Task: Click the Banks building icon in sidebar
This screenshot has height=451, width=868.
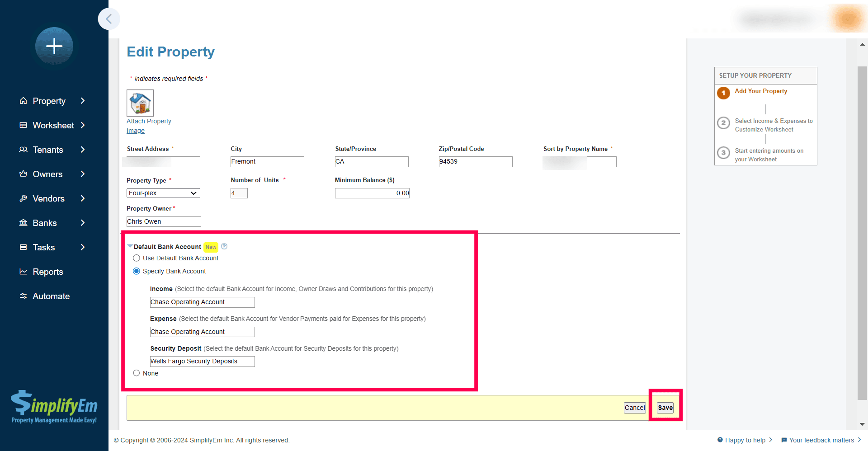Action: pyautogui.click(x=23, y=223)
